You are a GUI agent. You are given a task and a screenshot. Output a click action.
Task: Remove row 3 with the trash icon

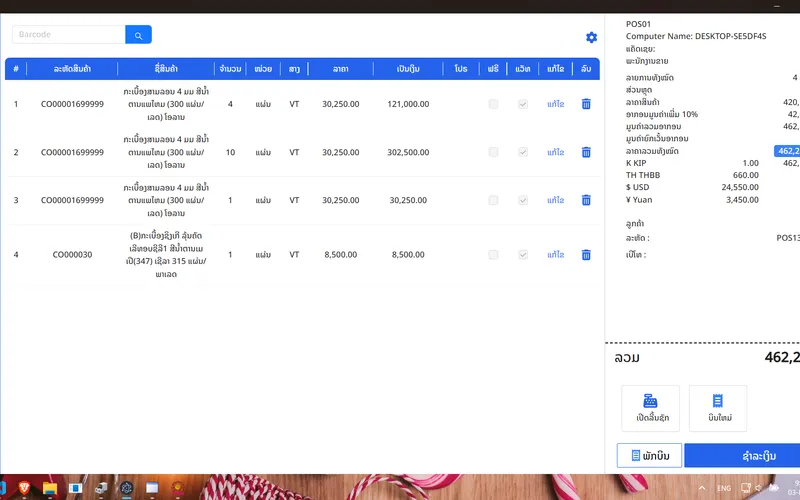586,200
